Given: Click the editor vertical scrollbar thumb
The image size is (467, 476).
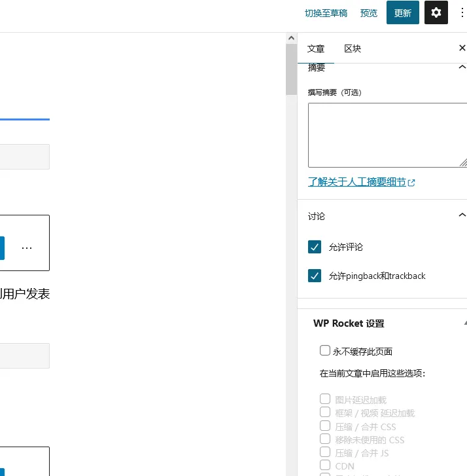Looking at the screenshot, I should point(291,69).
